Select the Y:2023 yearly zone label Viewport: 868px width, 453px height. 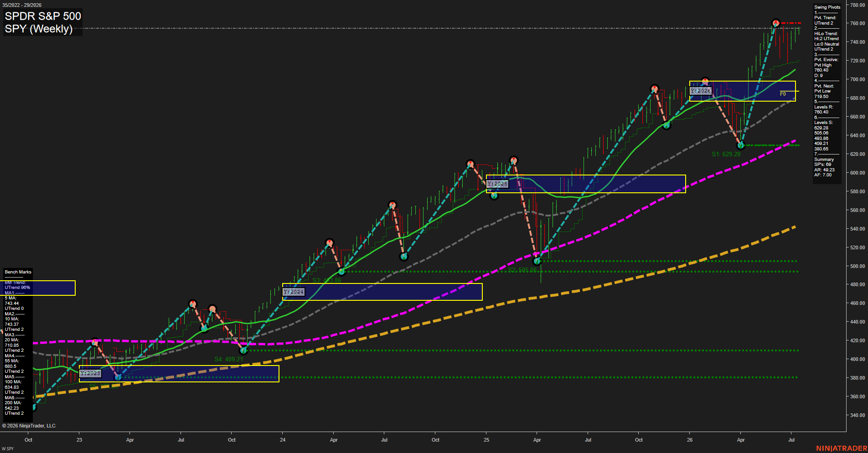pos(90,373)
